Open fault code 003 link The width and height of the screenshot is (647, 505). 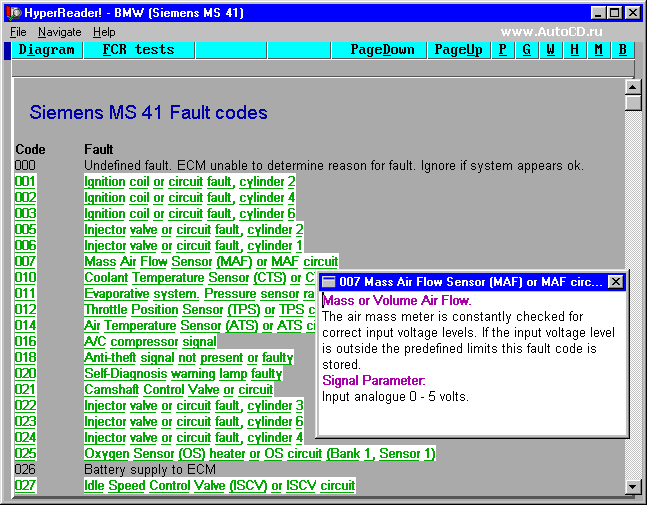pos(26,214)
